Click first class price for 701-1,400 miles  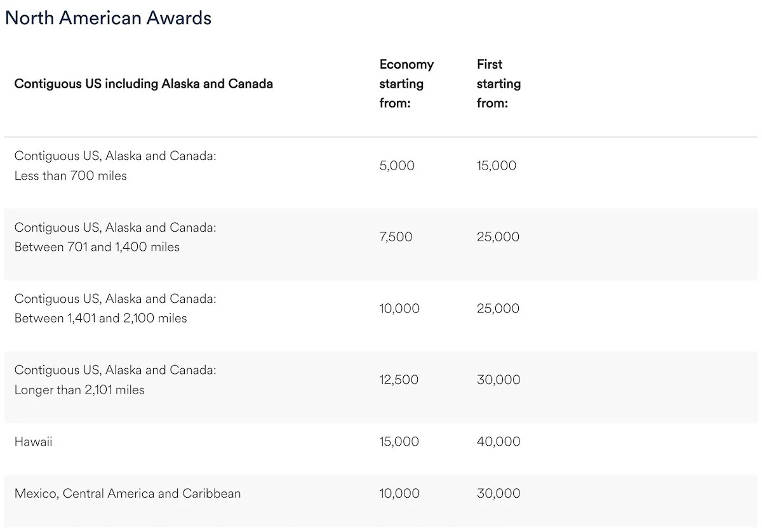[x=498, y=237]
